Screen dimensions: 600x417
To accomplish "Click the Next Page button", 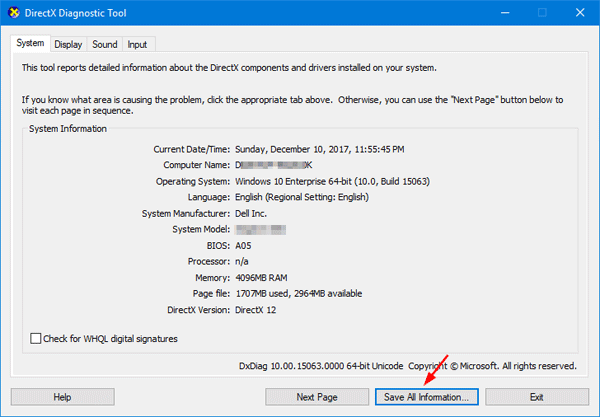I will click(x=318, y=397).
